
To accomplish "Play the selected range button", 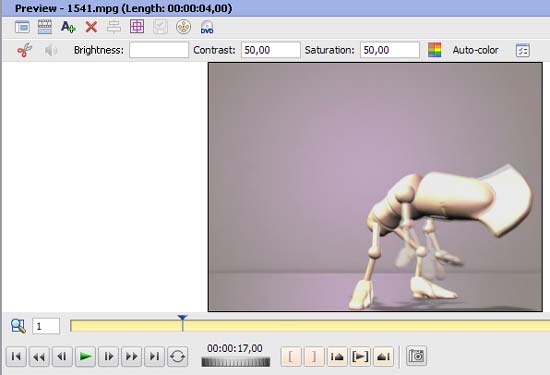I will click(x=360, y=356).
